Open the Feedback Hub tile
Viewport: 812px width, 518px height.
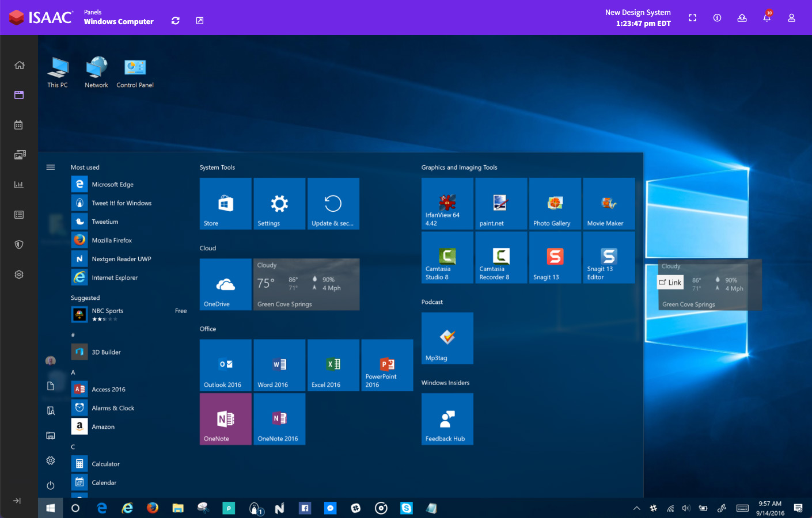[x=447, y=419]
